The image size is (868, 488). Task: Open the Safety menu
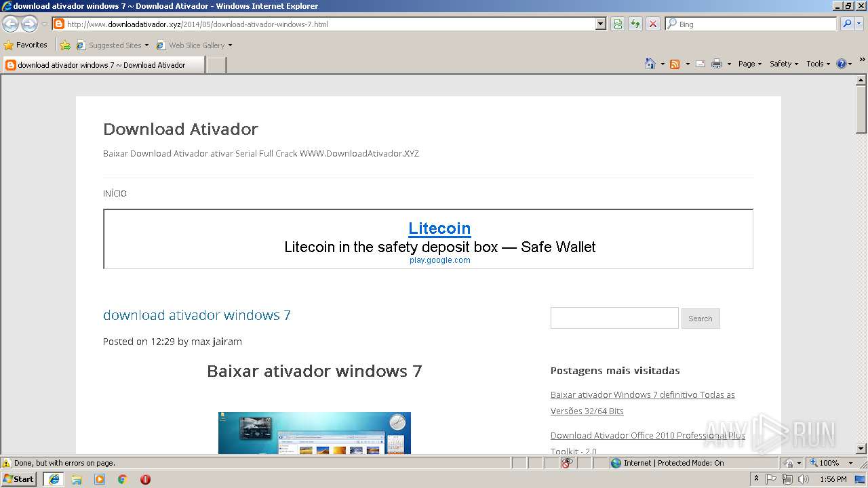tap(783, 64)
